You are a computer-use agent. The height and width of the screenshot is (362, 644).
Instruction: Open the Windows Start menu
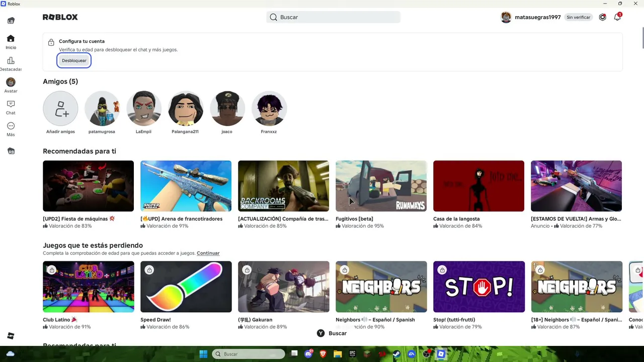[203, 354]
